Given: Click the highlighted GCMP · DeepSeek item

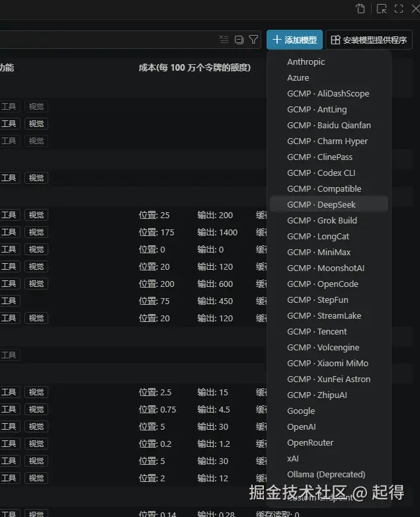Looking at the screenshot, I should coord(329,205).
